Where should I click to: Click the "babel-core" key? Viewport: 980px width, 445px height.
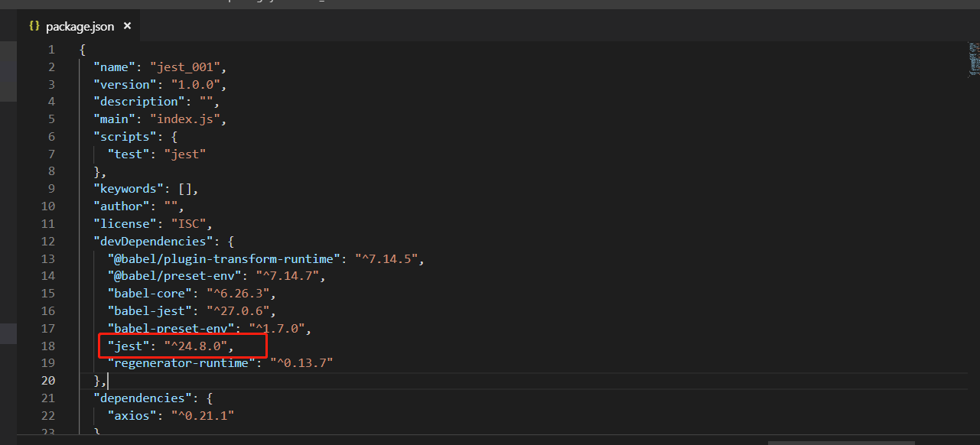[x=150, y=294]
